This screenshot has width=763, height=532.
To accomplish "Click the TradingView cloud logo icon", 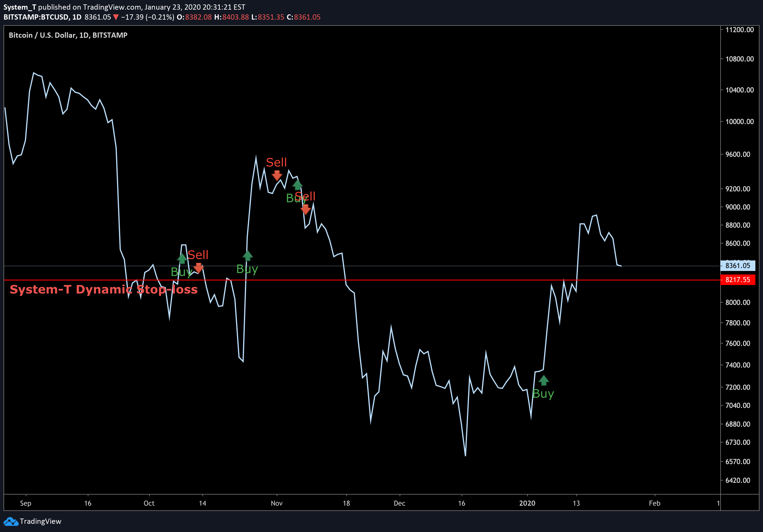I will [x=11, y=521].
